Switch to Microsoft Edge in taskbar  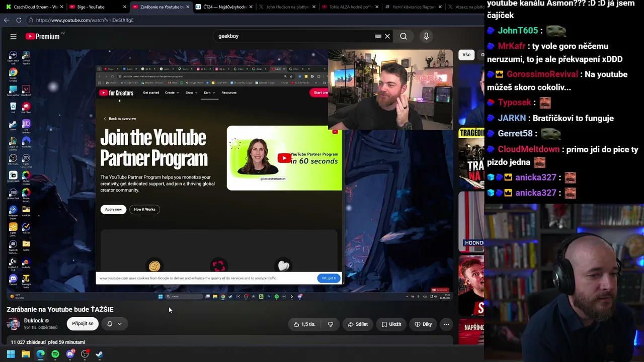pos(40,354)
